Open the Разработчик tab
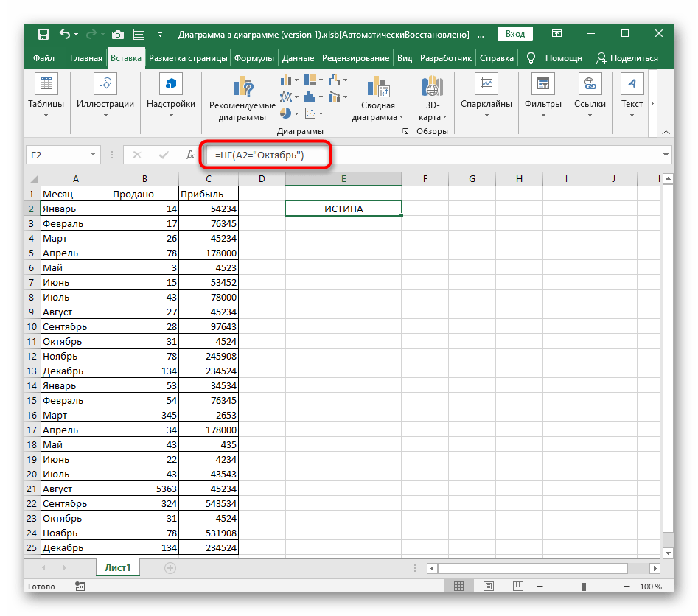698x616 pixels. (x=446, y=58)
